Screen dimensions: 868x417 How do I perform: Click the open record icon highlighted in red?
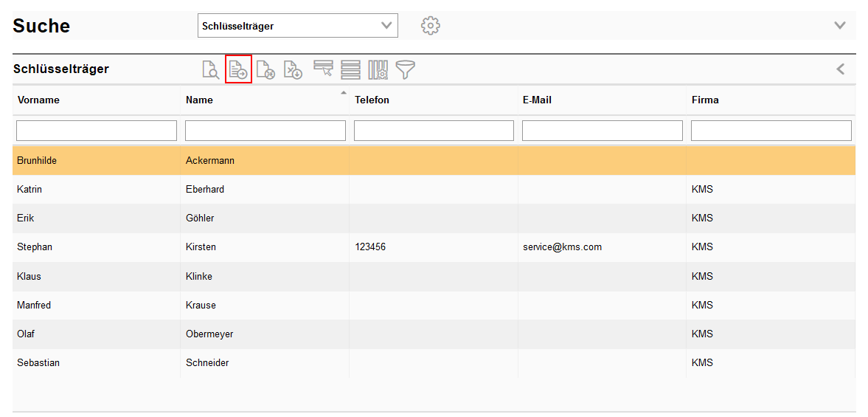click(238, 69)
